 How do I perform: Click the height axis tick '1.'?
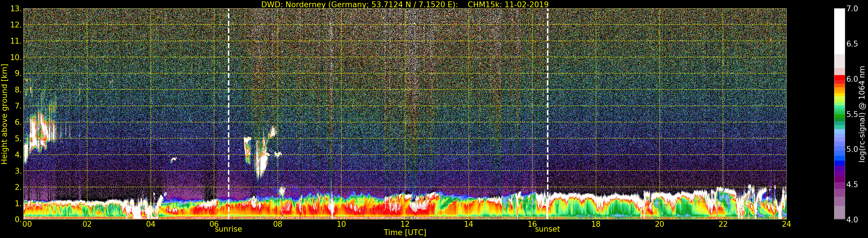(x=18, y=203)
